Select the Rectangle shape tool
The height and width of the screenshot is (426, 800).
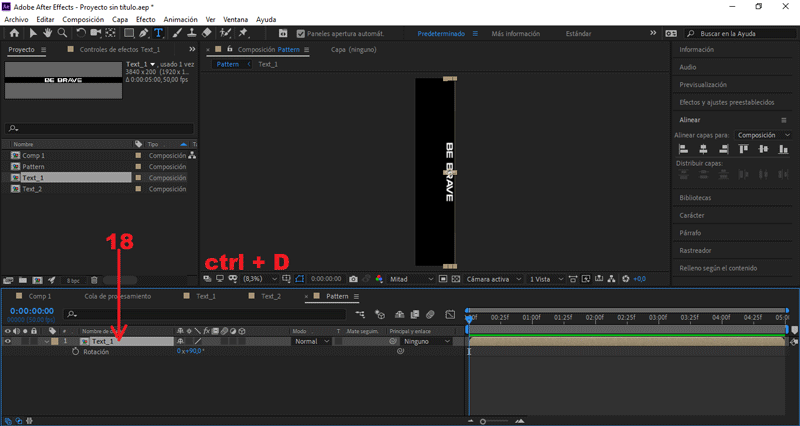click(x=129, y=33)
